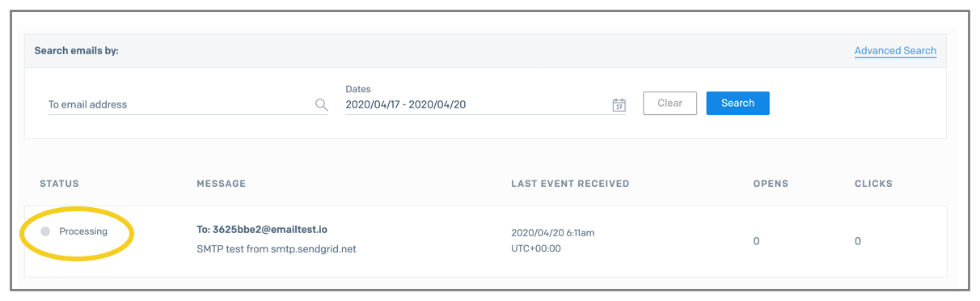Viewport: 980px width, 301px height.
Task: Click the clicks count value
Action: click(858, 241)
